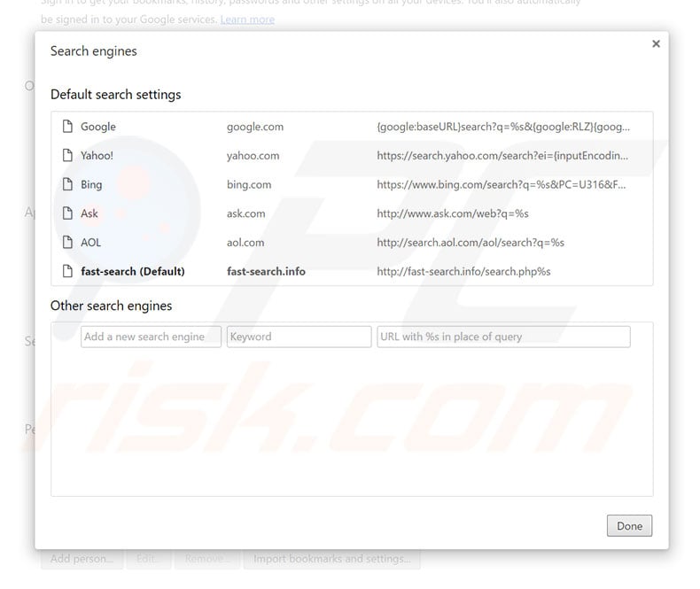Click the www.ask.com/web URL
Viewport: 700px width, 589px height.
[453, 213]
